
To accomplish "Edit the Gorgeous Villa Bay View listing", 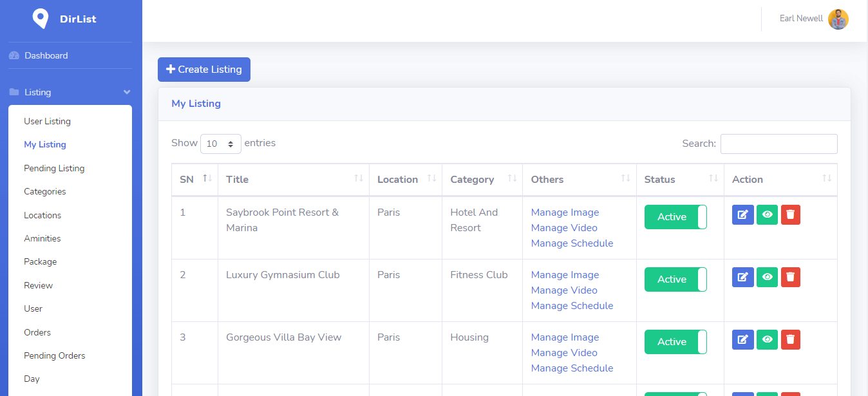I will [742, 340].
